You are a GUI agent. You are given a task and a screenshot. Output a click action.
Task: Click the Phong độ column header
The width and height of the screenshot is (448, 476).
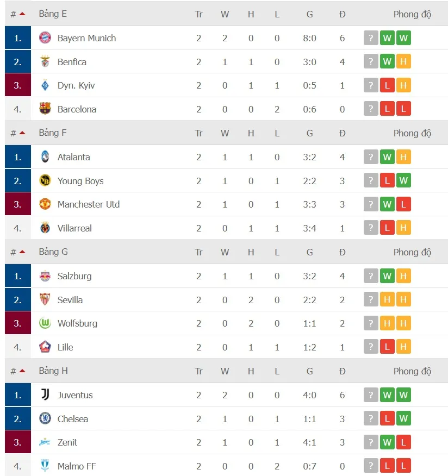click(x=413, y=13)
